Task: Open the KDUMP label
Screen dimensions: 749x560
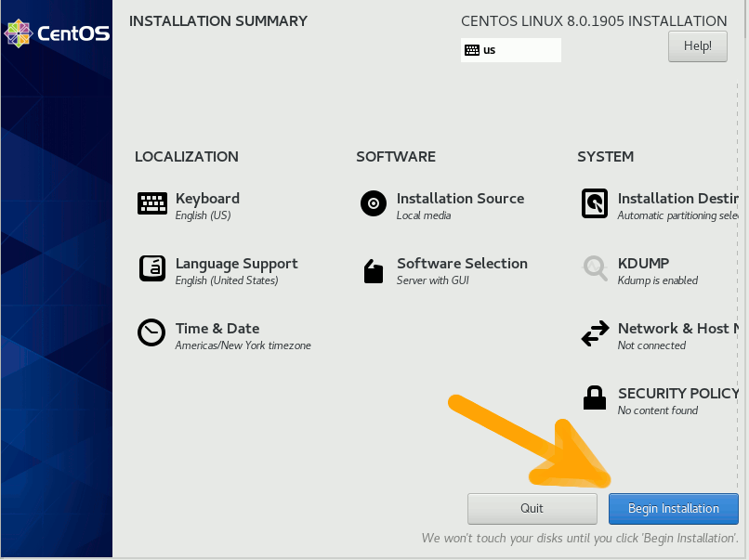Action: (643, 264)
